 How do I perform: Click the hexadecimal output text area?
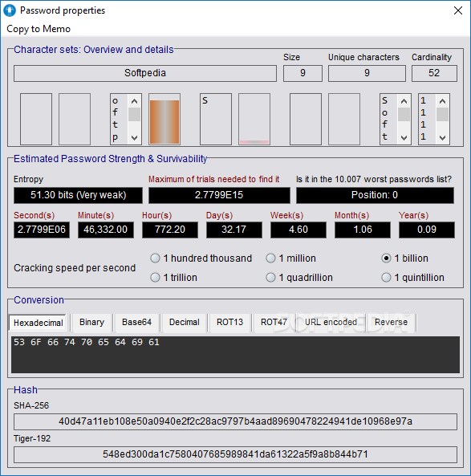(x=235, y=355)
